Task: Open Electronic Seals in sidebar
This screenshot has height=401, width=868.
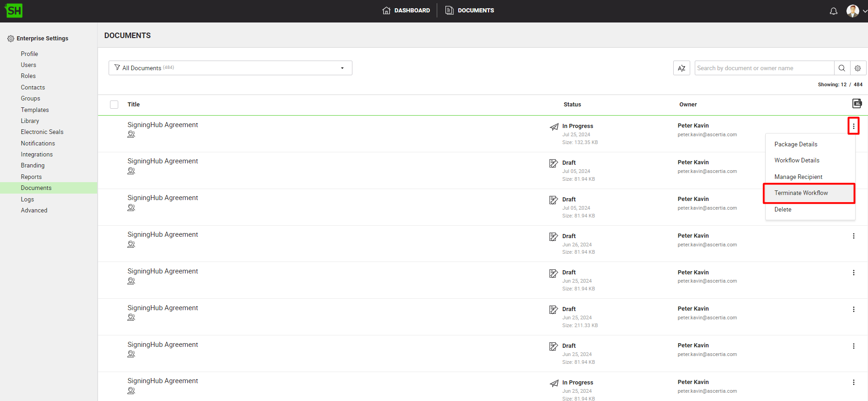Action: pyautogui.click(x=42, y=132)
